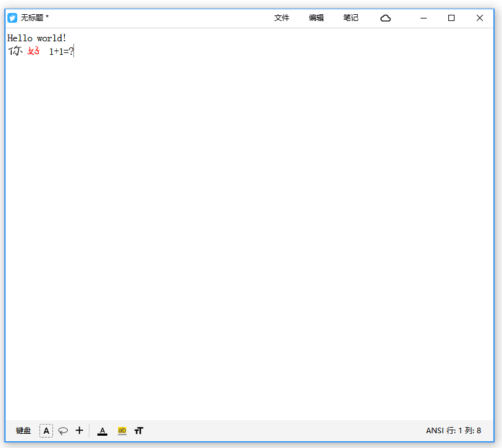
Task: Click the 无标题 * window title
Action: pos(35,18)
